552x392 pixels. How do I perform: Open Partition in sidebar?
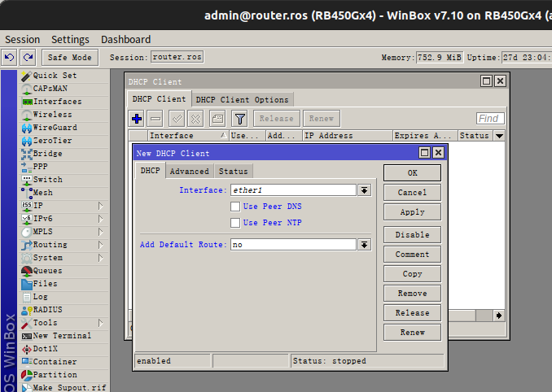click(x=64, y=375)
